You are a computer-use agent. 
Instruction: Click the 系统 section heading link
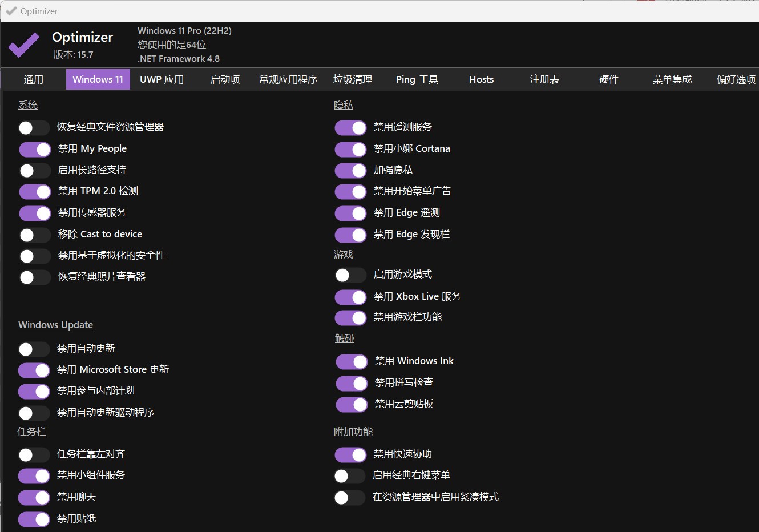coord(28,105)
